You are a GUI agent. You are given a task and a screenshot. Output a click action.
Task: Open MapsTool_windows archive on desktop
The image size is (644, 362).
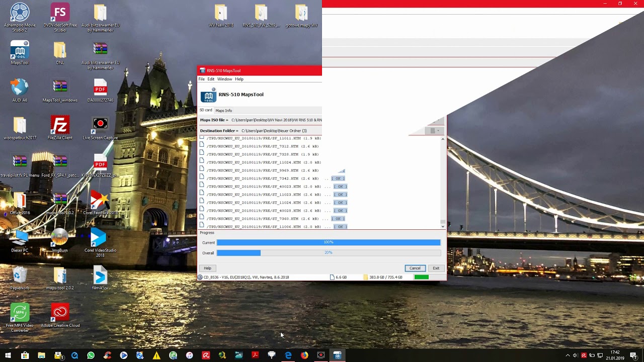coord(60,90)
